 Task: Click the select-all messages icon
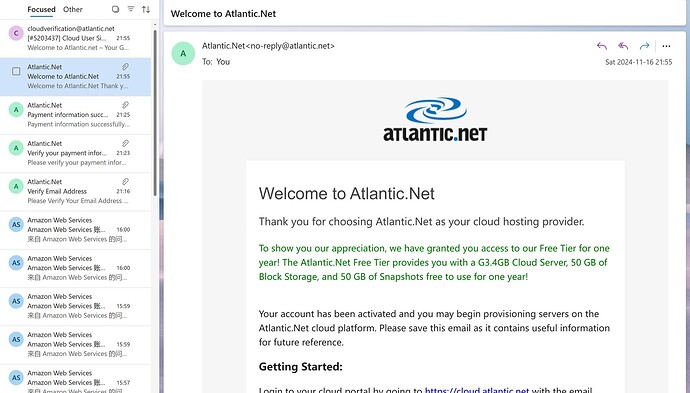pyautogui.click(x=115, y=9)
